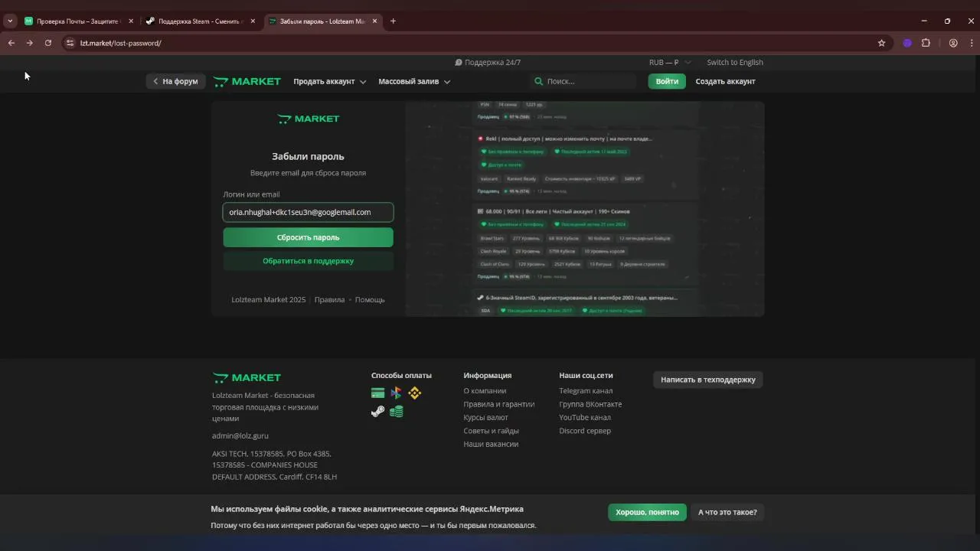
Task: Click the search magnifier icon
Action: pos(538,81)
